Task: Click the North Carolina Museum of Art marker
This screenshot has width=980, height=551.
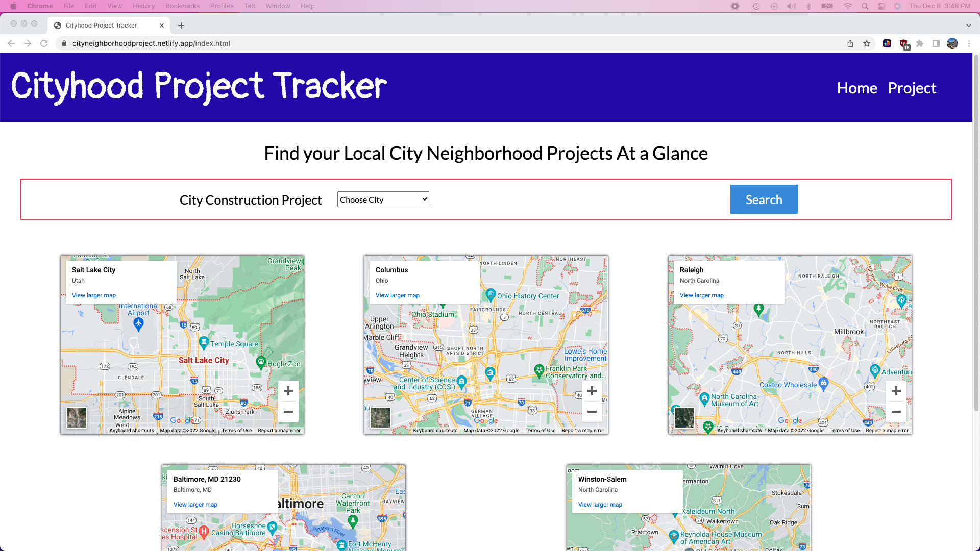Action: (x=704, y=398)
